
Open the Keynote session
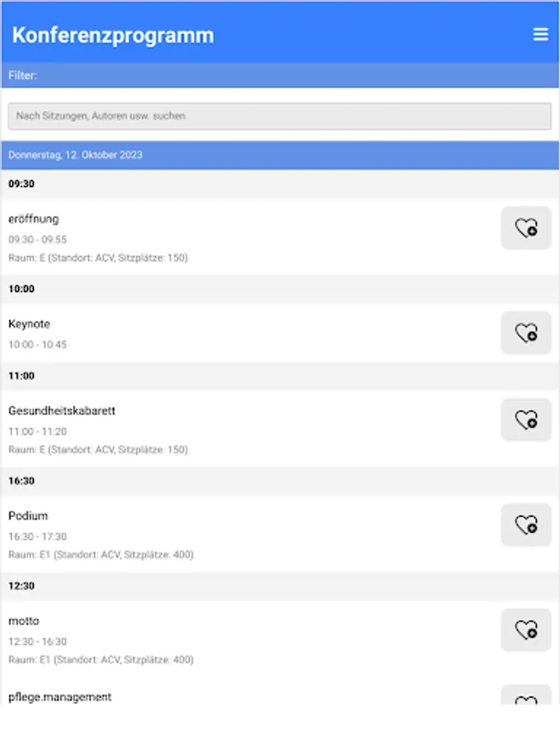click(x=29, y=324)
